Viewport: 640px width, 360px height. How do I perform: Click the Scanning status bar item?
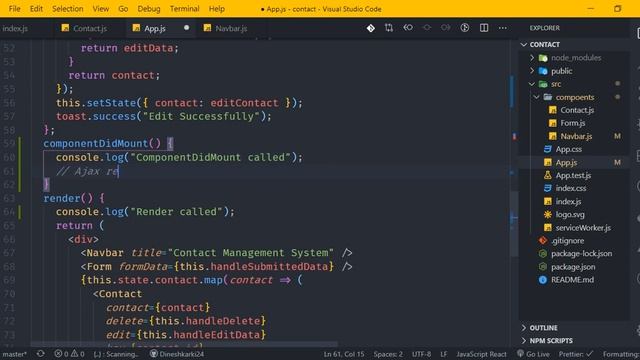point(116,354)
